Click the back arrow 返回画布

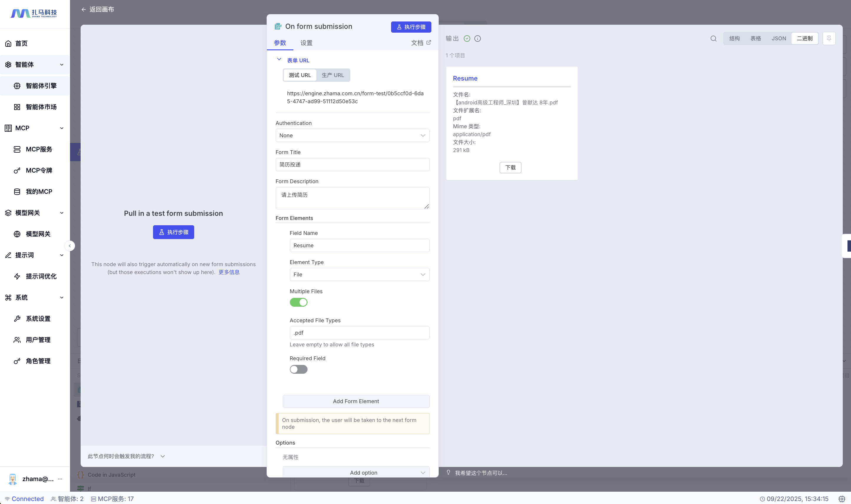pyautogui.click(x=84, y=9)
